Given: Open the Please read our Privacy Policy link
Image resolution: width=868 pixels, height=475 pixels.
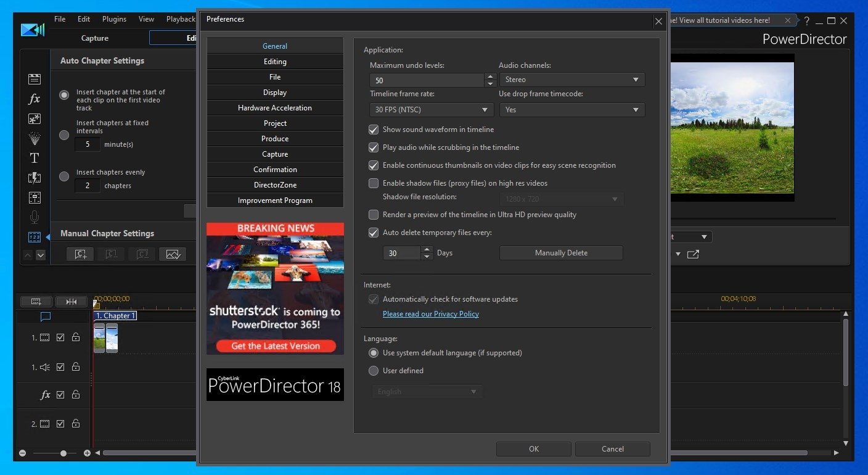Looking at the screenshot, I should [x=431, y=314].
